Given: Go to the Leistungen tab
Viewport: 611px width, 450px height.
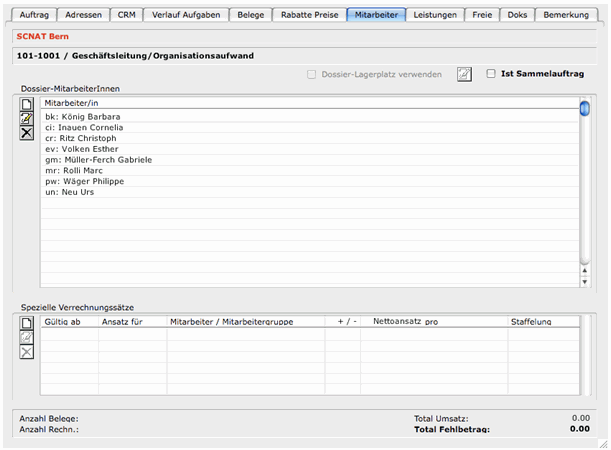Looking at the screenshot, I should 435,15.
